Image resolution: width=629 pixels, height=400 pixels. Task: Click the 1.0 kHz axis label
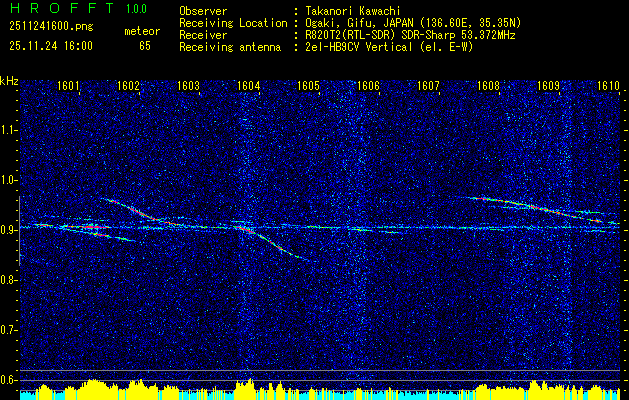(9, 180)
